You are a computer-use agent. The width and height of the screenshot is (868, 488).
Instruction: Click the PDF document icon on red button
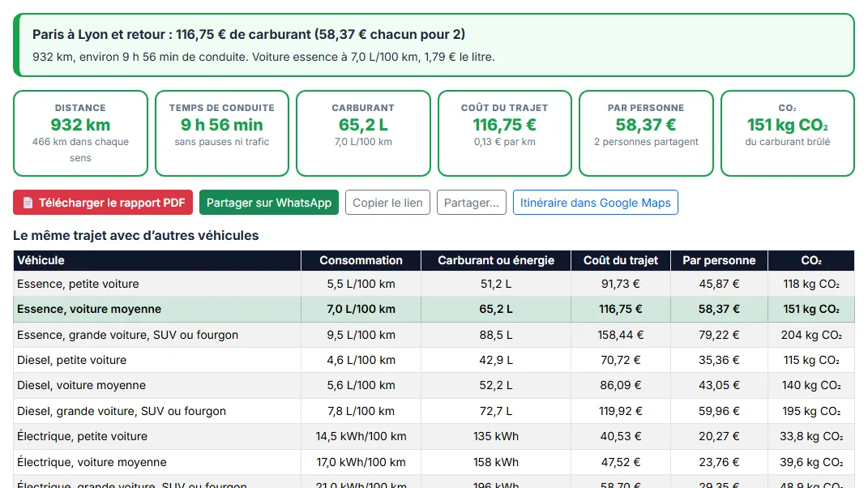[28, 203]
